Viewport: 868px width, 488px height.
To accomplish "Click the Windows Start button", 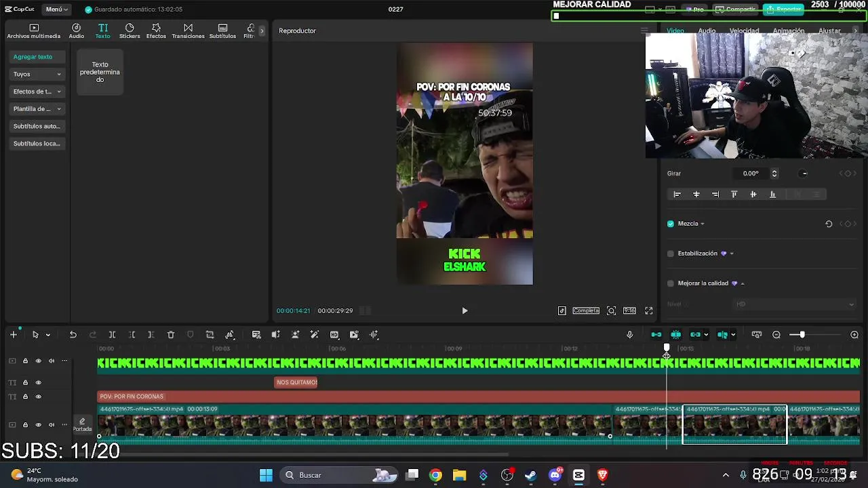I will (266, 475).
